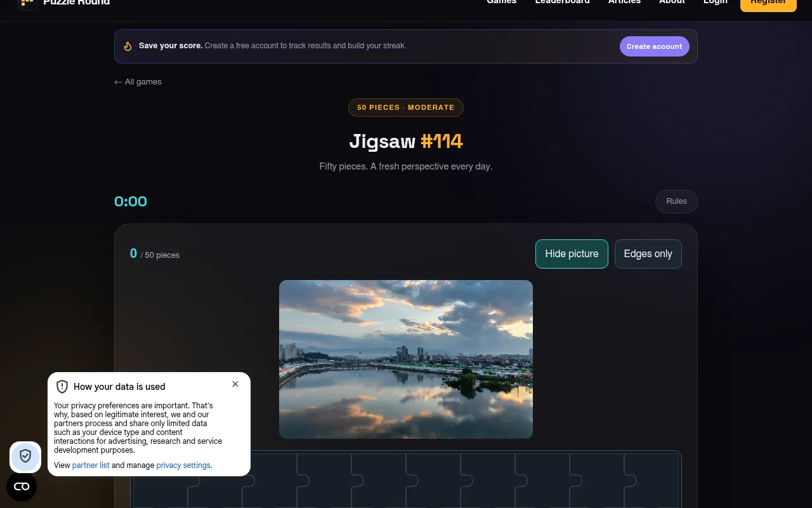
Task: Toggle the Hide picture button
Action: 572,254
